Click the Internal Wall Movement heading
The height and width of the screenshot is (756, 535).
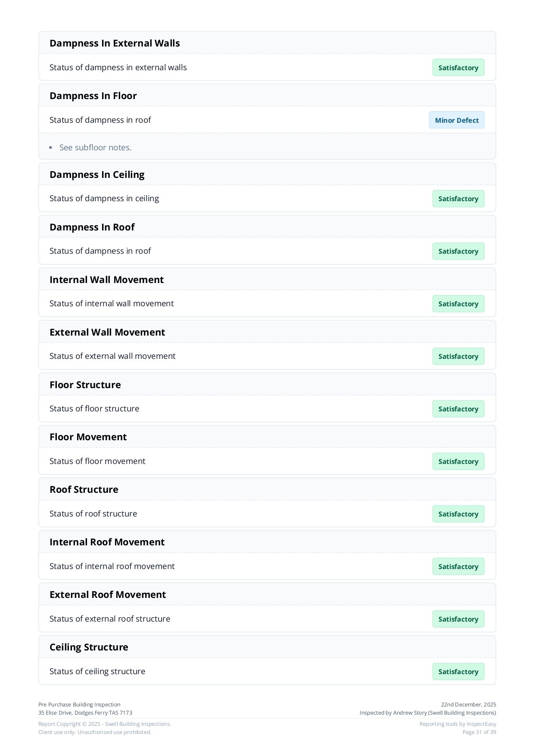pos(106,280)
